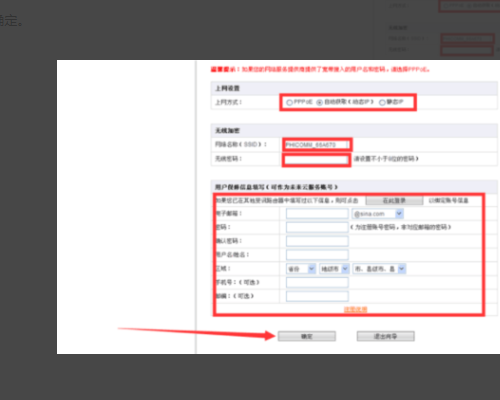Click the confirm password input field

pos(317,241)
